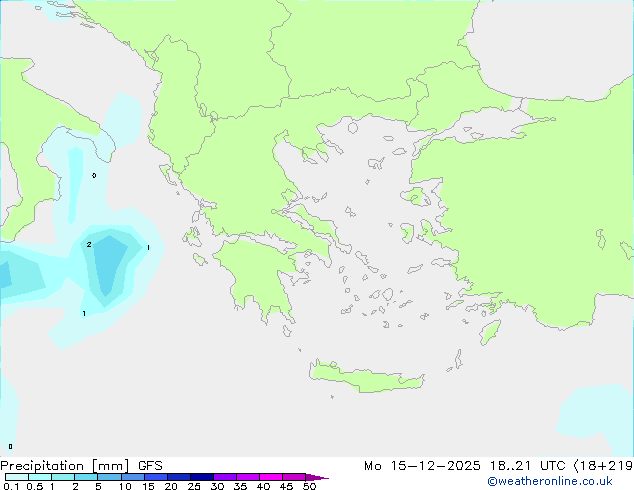Click legend swatch between 45 and 50
Viewport: 634px width, 490px height.
point(294,477)
